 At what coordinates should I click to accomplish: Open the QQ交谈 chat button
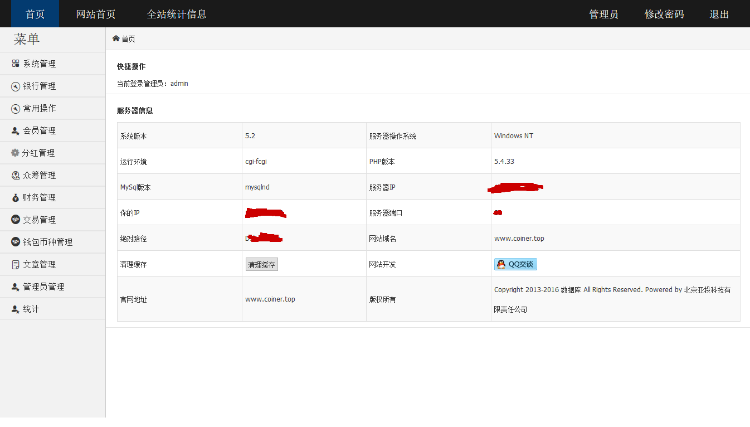coord(515,264)
